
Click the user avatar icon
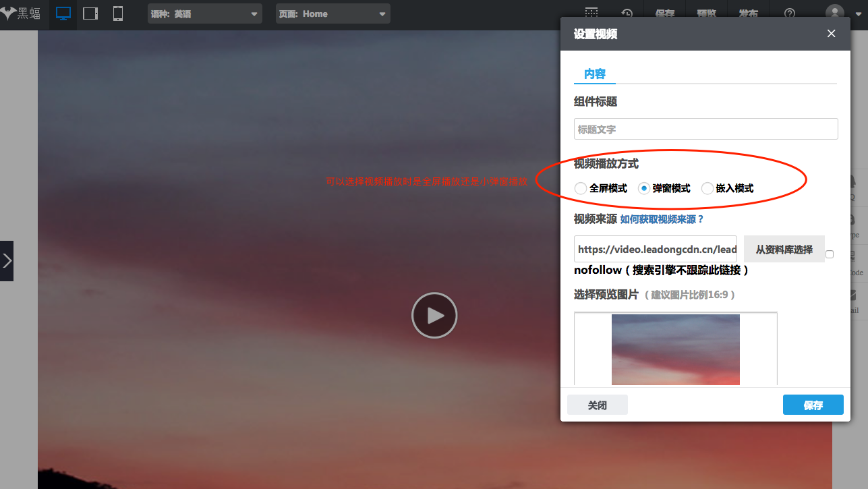tap(834, 12)
